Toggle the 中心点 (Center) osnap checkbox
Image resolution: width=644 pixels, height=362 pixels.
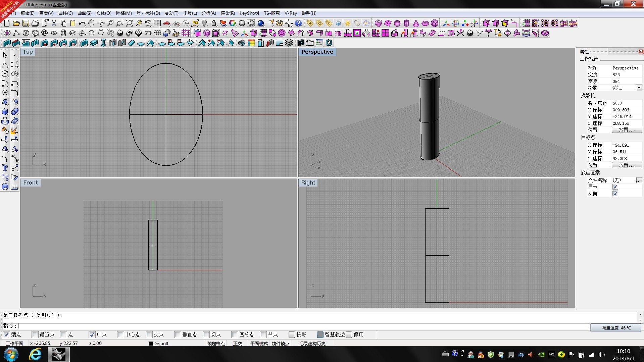tap(120, 334)
